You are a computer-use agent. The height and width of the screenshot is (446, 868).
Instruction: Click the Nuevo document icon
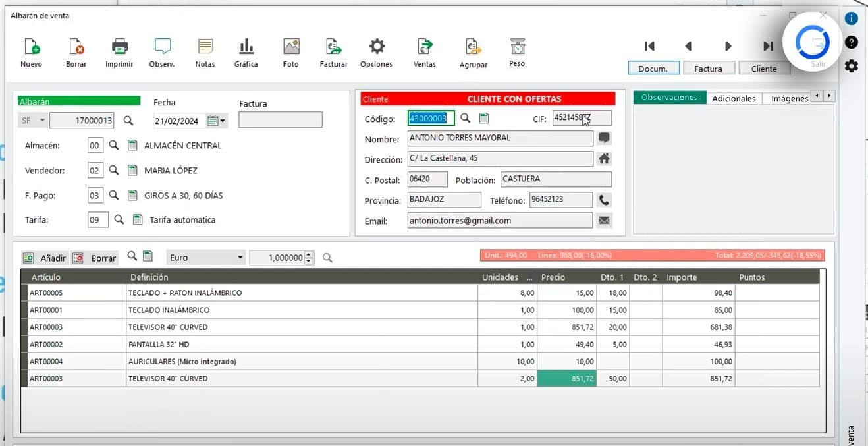pyautogui.click(x=31, y=47)
